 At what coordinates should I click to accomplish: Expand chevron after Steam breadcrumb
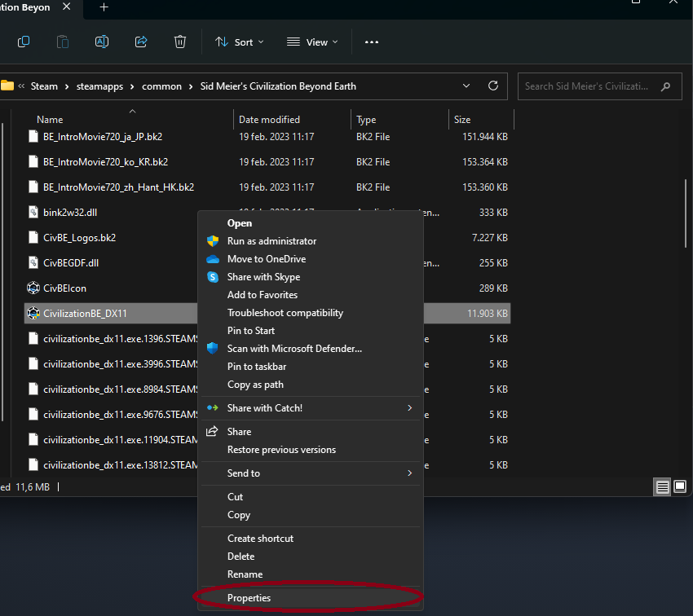[x=67, y=86]
